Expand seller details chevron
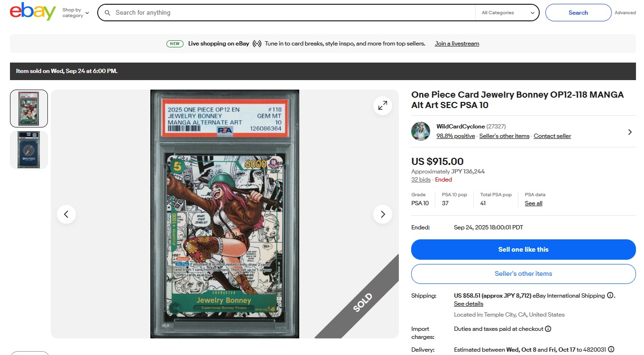The width and height of the screenshot is (644, 355). (630, 132)
